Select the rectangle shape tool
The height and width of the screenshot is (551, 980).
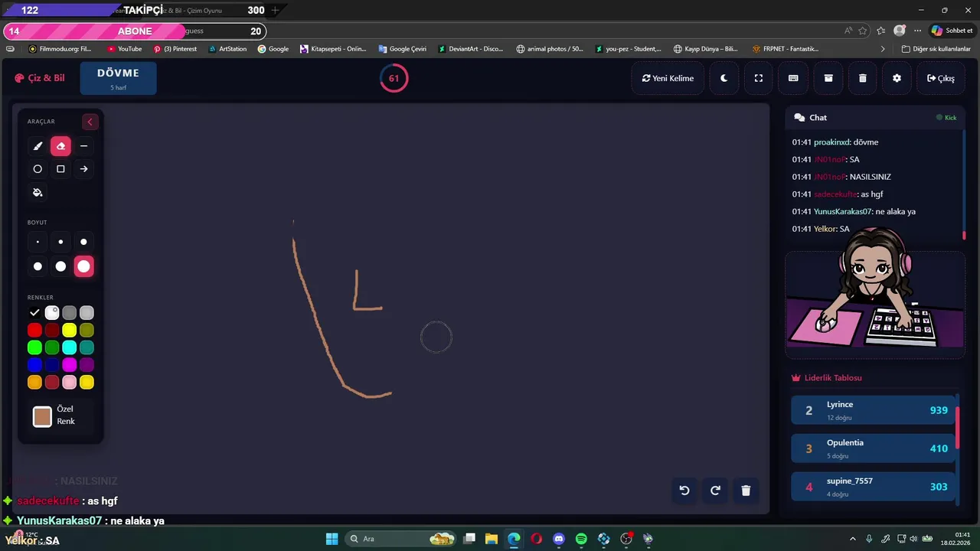pyautogui.click(x=60, y=169)
